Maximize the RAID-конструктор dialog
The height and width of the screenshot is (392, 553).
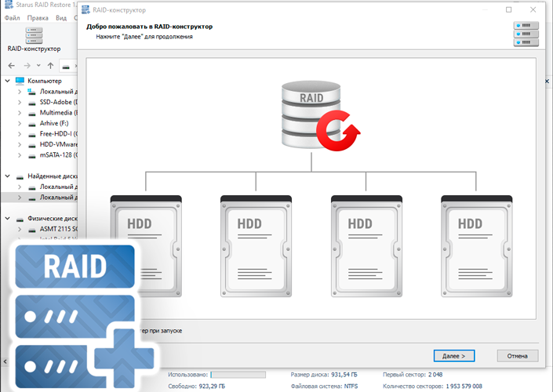508,10
